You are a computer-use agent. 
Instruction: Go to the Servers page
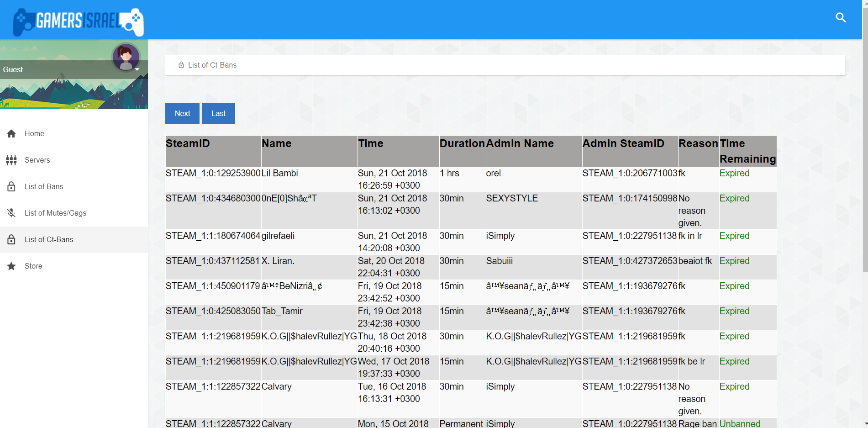(37, 160)
